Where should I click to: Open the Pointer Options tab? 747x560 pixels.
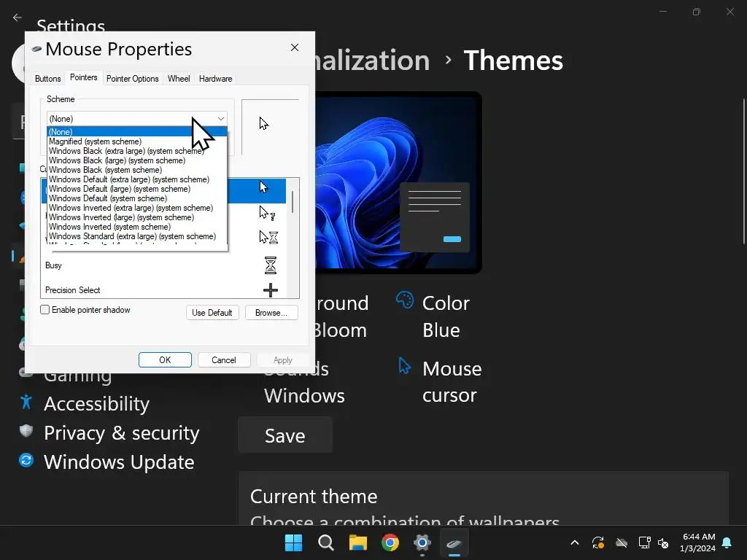point(133,79)
